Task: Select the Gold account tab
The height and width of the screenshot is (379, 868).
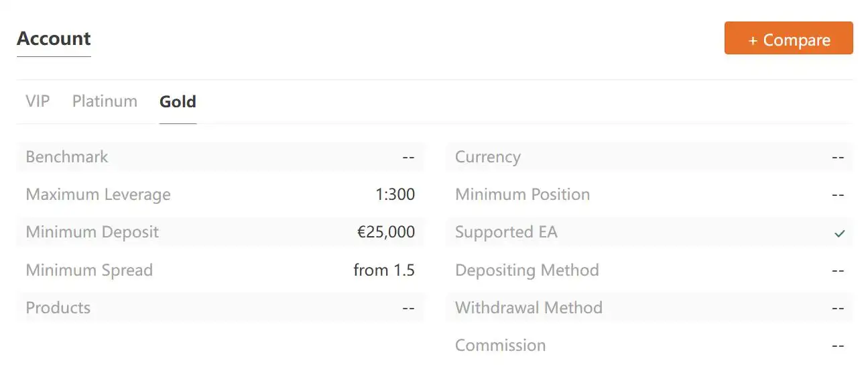Action: (x=178, y=102)
